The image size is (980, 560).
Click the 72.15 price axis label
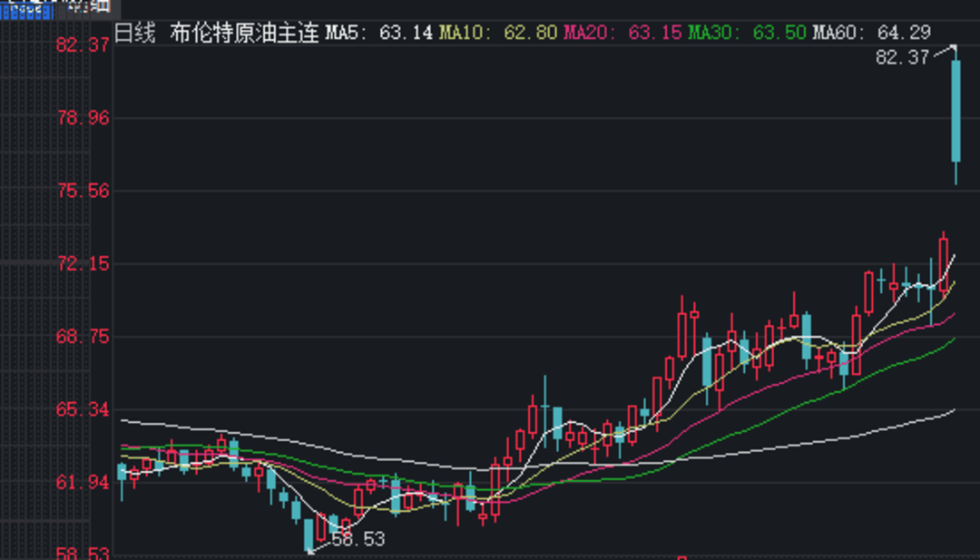(83, 264)
